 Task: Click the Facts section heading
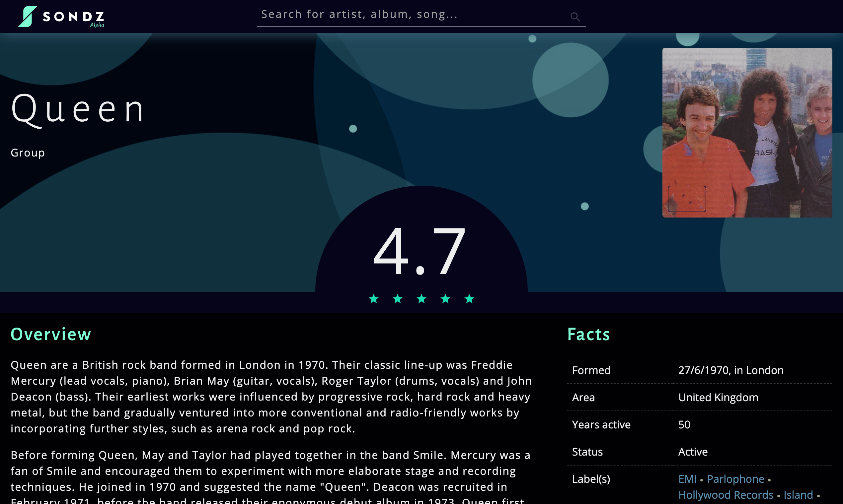tap(588, 334)
